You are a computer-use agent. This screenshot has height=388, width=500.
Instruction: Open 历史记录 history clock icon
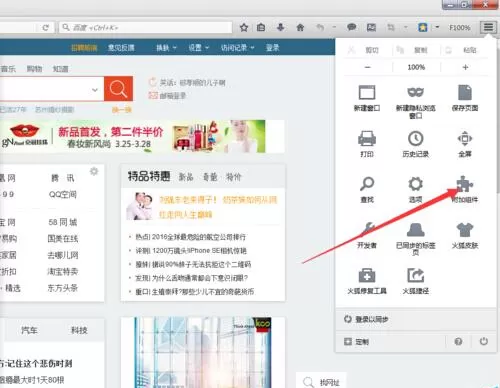(415, 144)
